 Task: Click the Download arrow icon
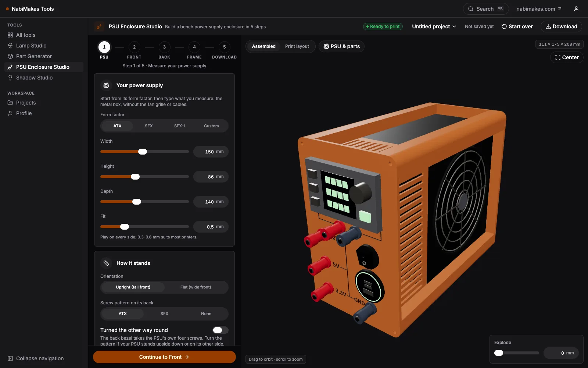pyautogui.click(x=548, y=26)
